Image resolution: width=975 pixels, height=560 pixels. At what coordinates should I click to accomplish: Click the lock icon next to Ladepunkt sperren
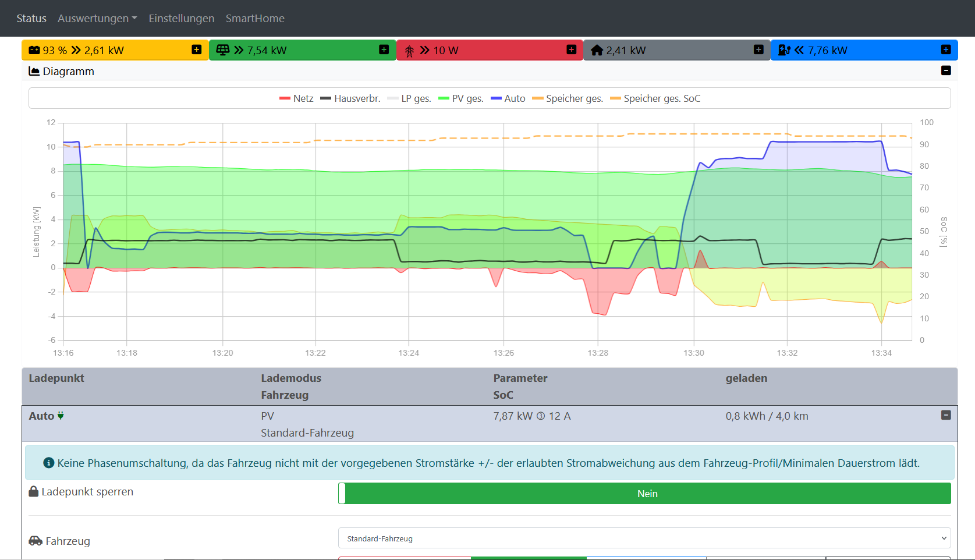pyautogui.click(x=34, y=492)
